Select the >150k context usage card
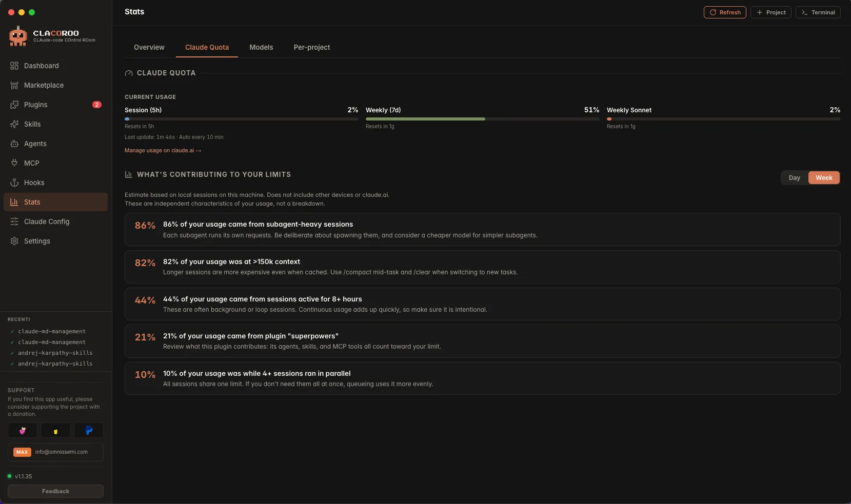The width and height of the screenshot is (851, 504). tap(482, 267)
